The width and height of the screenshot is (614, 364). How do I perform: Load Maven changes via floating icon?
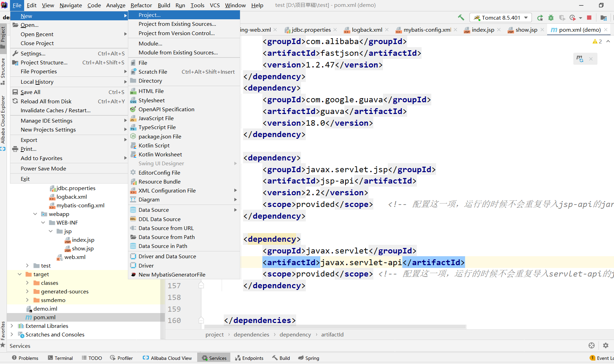580,59
